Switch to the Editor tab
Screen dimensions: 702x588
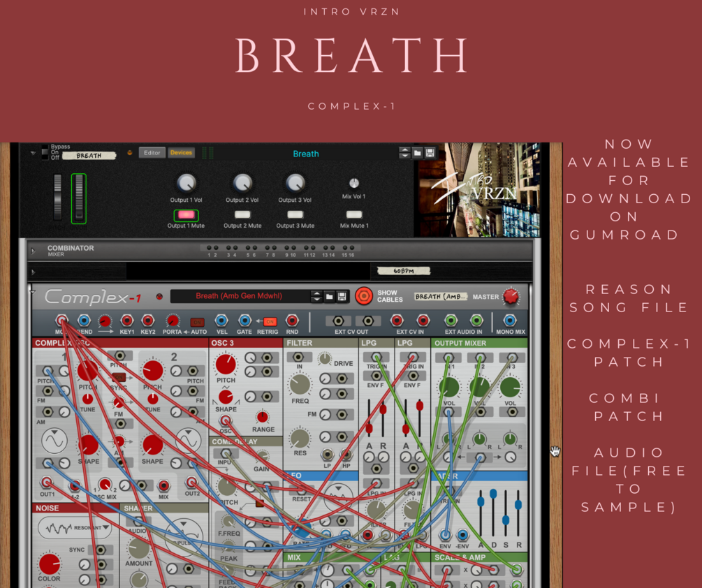[x=152, y=153]
